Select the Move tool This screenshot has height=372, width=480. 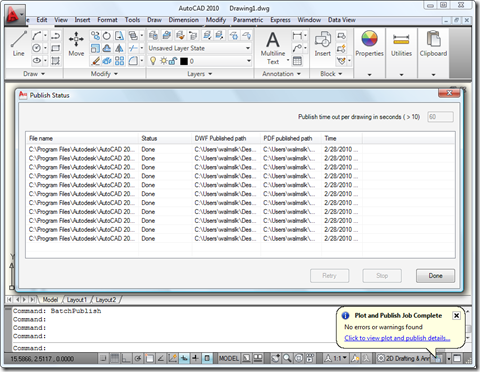click(76, 43)
